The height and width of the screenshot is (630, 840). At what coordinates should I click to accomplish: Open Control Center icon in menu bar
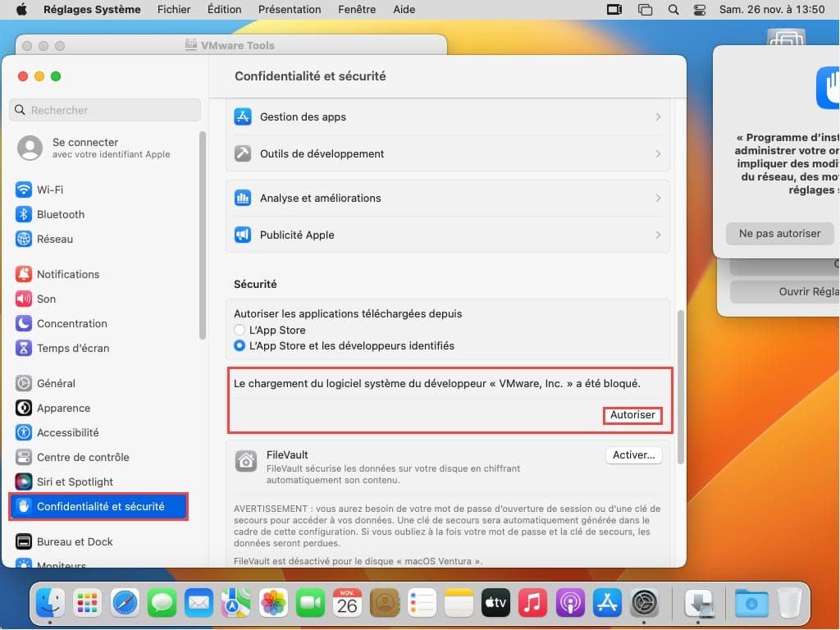point(700,10)
